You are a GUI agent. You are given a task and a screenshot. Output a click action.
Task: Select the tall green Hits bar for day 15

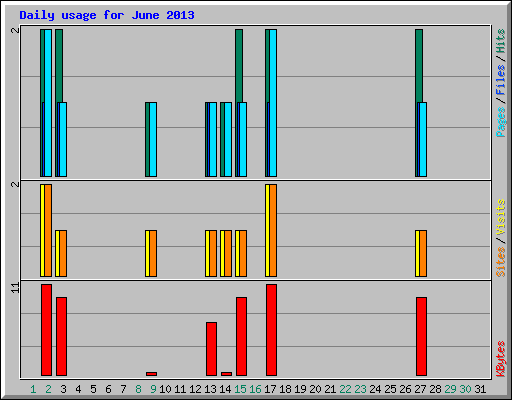[239, 66]
